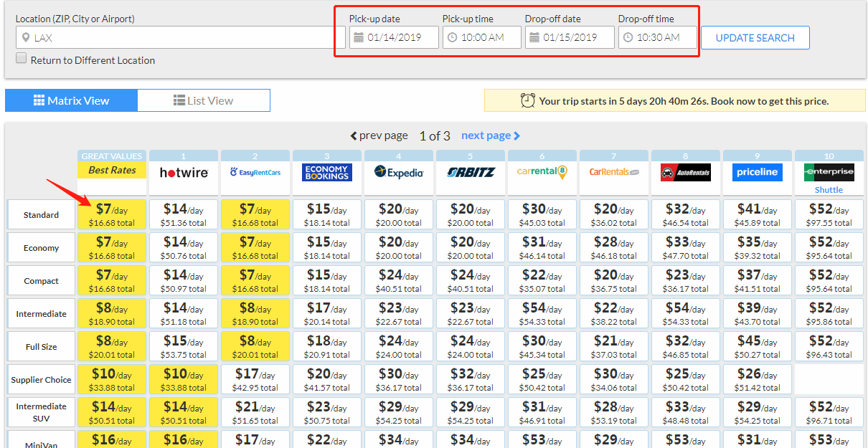Select the Expedia logo column header
This screenshot has width=868, height=448.
click(x=399, y=173)
